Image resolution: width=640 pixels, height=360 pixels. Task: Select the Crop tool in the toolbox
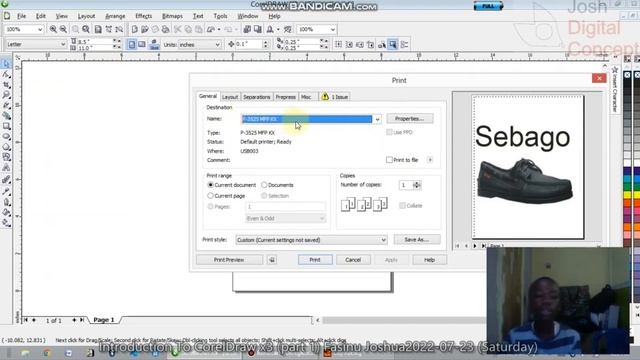[x=6, y=84]
